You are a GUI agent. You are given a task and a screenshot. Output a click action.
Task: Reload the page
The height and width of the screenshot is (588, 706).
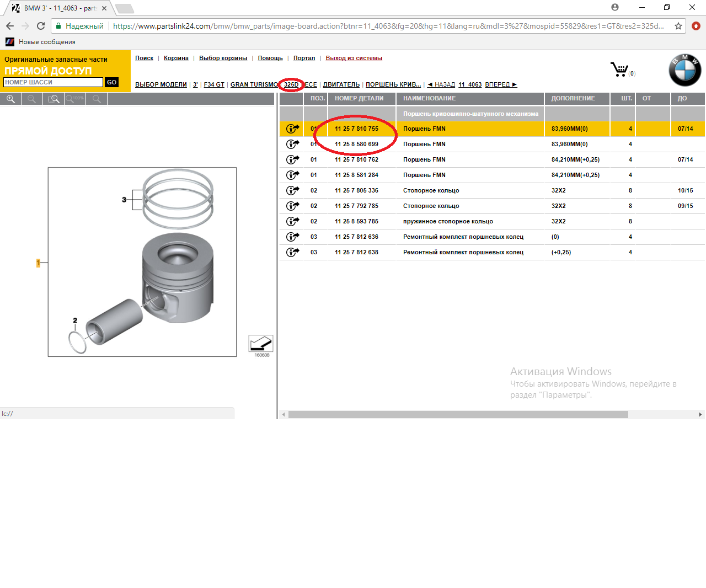(x=41, y=26)
